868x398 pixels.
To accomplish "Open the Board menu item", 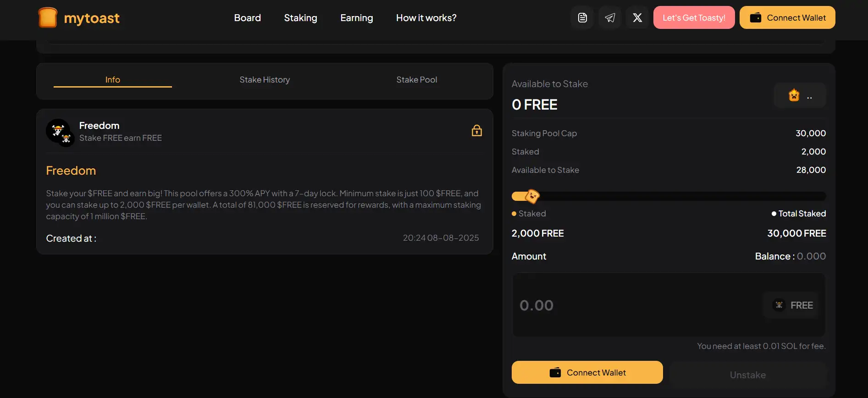I will point(247,18).
